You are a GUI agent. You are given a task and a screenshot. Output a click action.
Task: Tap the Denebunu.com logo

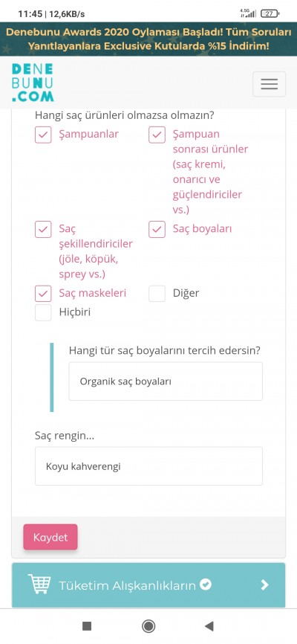33,83
